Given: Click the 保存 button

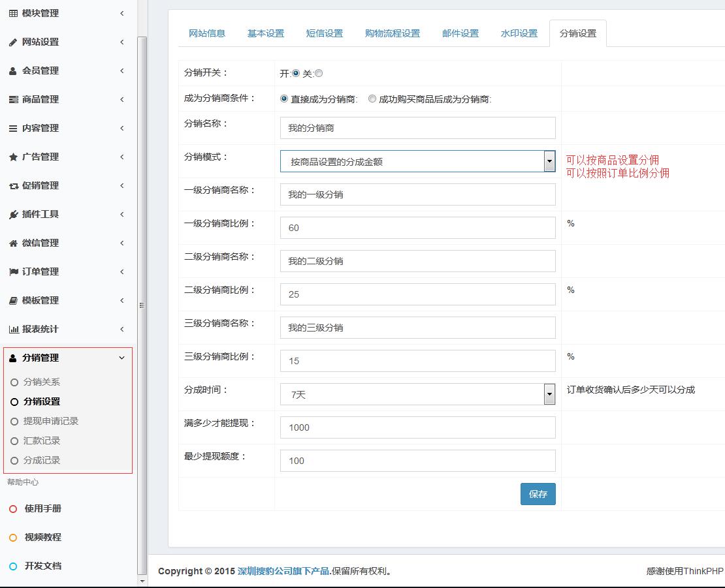Looking at the screenshot, I should tap(538, 494).
